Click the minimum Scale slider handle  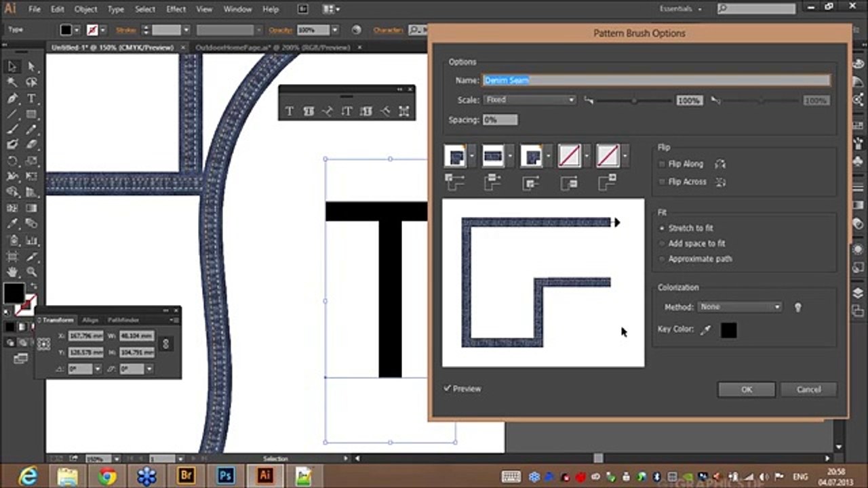(x=634, y=100)
